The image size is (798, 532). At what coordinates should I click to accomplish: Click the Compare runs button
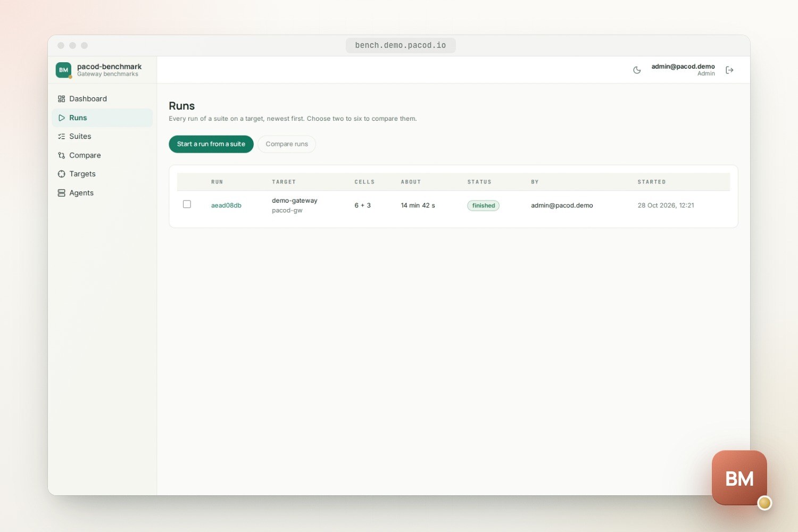[287, 144]
